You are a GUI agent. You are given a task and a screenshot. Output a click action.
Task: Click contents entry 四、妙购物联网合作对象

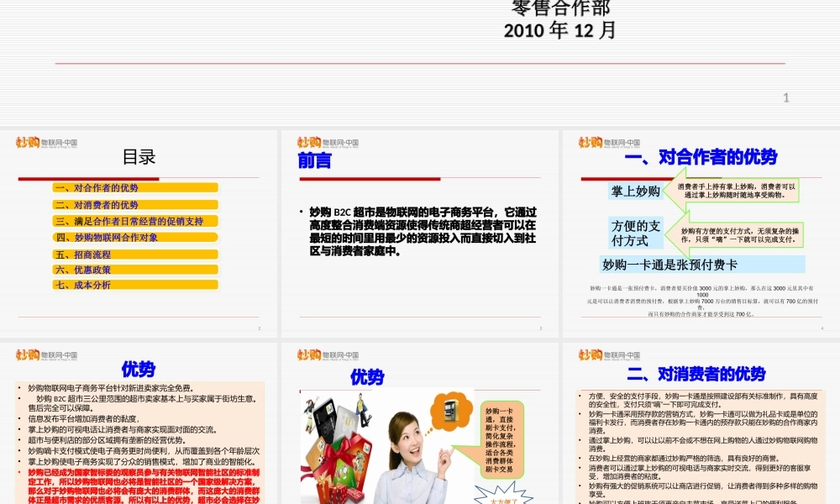135,237
